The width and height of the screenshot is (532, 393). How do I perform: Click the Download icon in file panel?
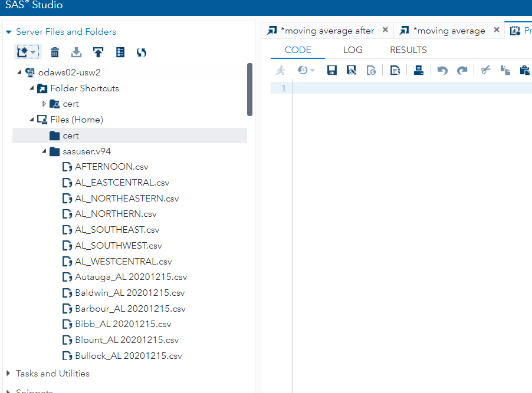pyautogui.click(x=76, y=52)
